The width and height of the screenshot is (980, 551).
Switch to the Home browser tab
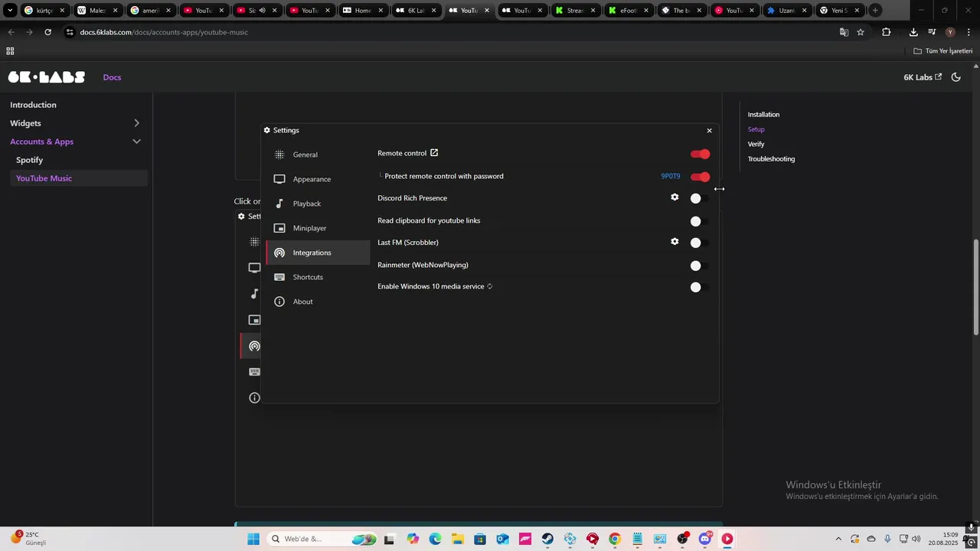coord(362,11)
